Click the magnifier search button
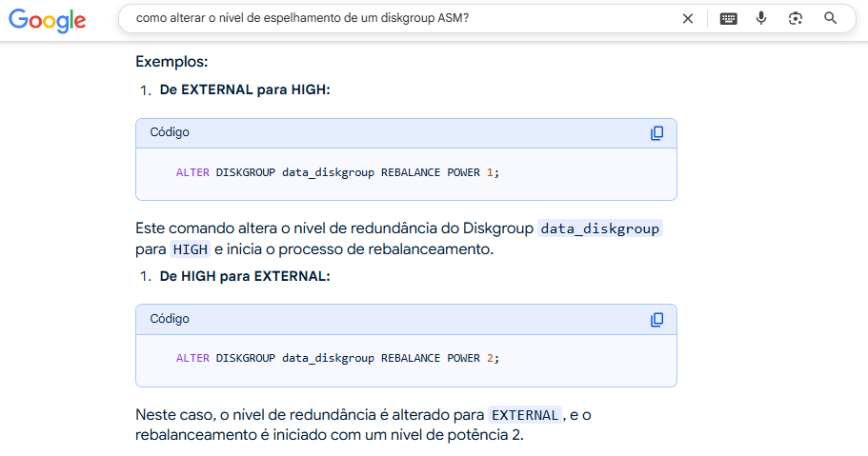Viewport: 868px width, 456px height. [830, 18]
